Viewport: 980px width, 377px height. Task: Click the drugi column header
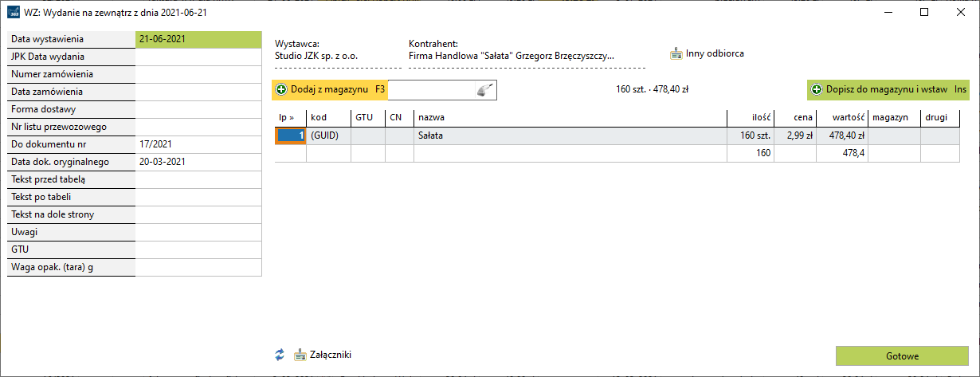point(940,117)
